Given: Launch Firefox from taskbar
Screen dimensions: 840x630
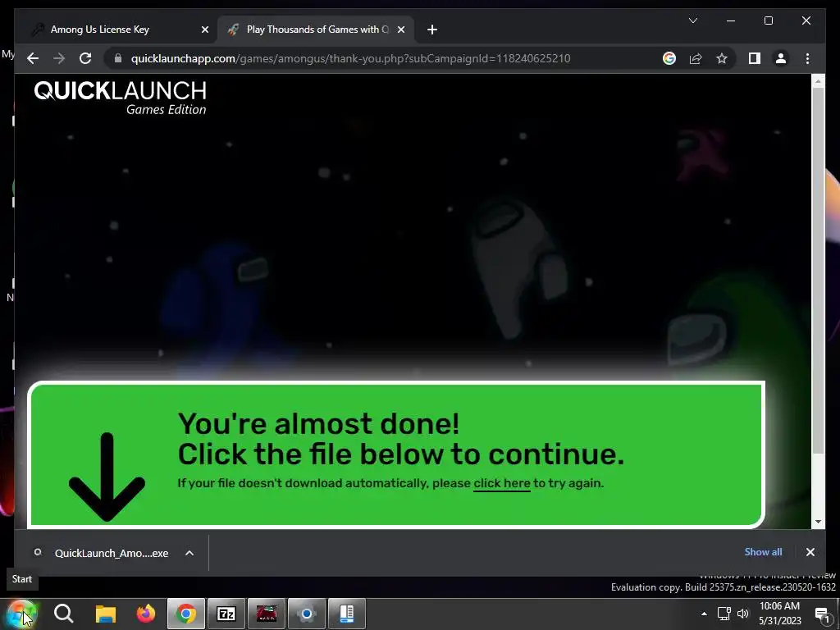Looking at the screenshot, I should [x=145, y=614].
